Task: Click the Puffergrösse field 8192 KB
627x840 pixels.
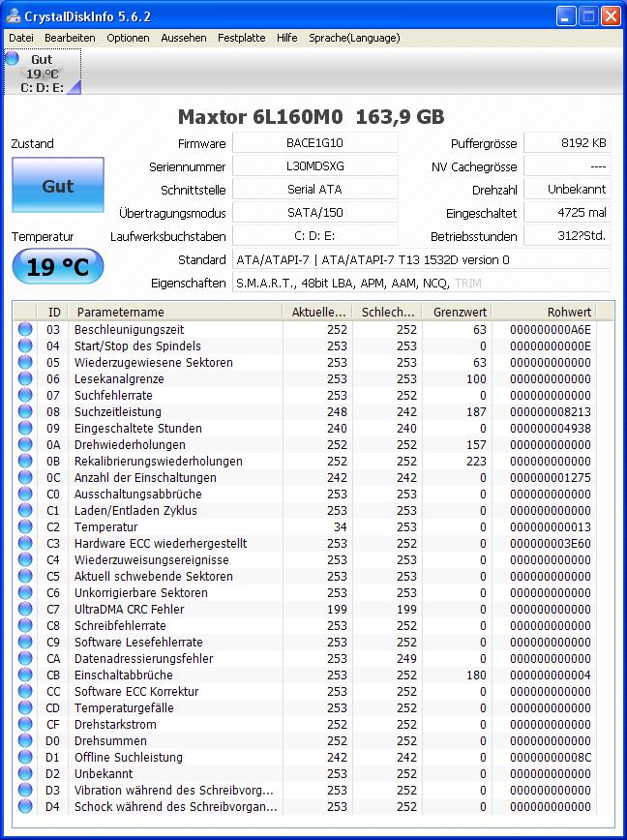Action: pos(567,143)
